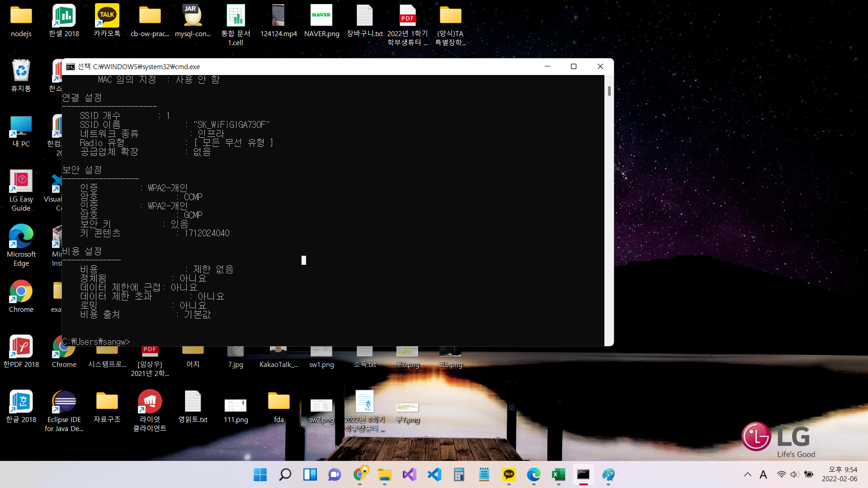Open Excel from the taskbar
The height and width of the screenshot is (488, 868).
pos(558,474)
